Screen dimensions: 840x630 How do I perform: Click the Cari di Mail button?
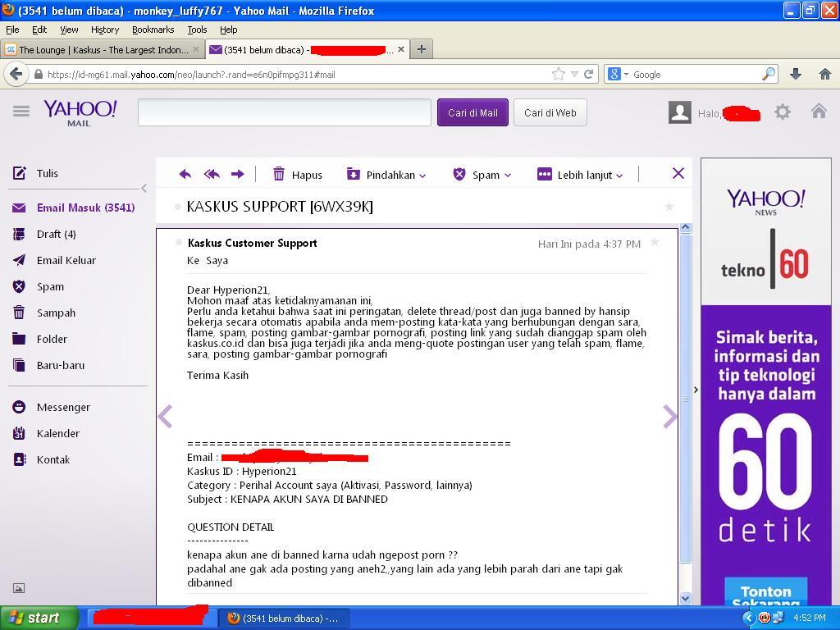(472, 112)
